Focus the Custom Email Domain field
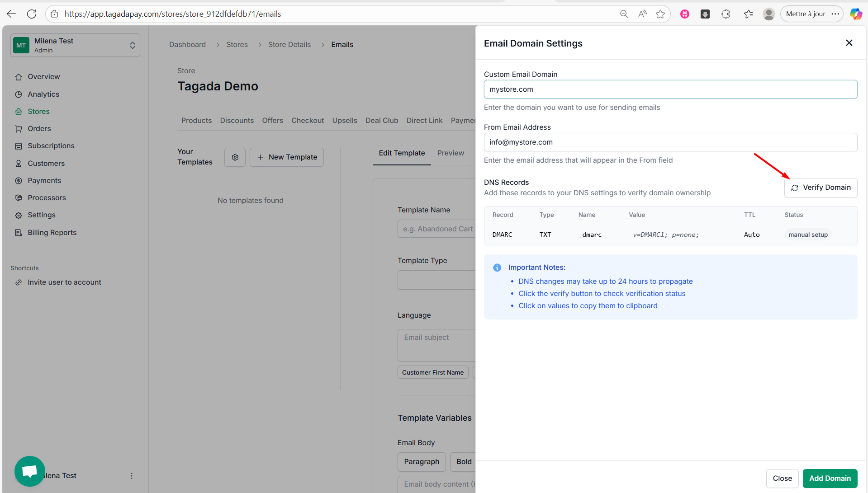Image resolution: width=868 pixels, height=493 pixels. point(670,89)
